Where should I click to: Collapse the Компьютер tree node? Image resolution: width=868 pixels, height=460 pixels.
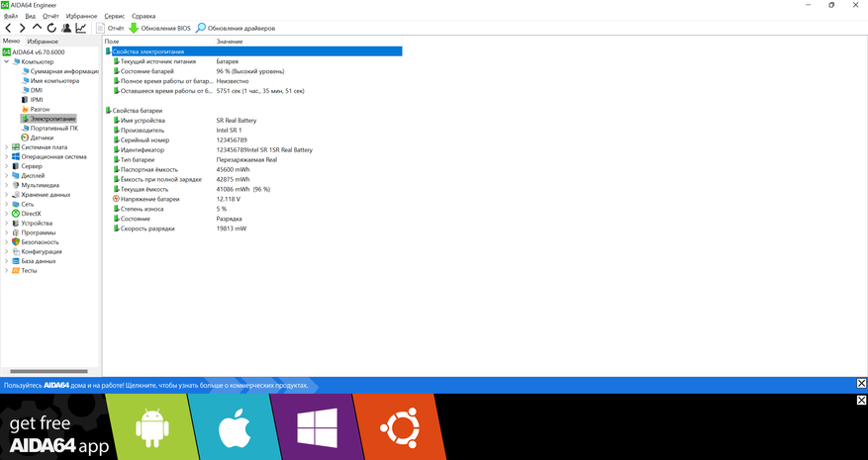(7, 62)
